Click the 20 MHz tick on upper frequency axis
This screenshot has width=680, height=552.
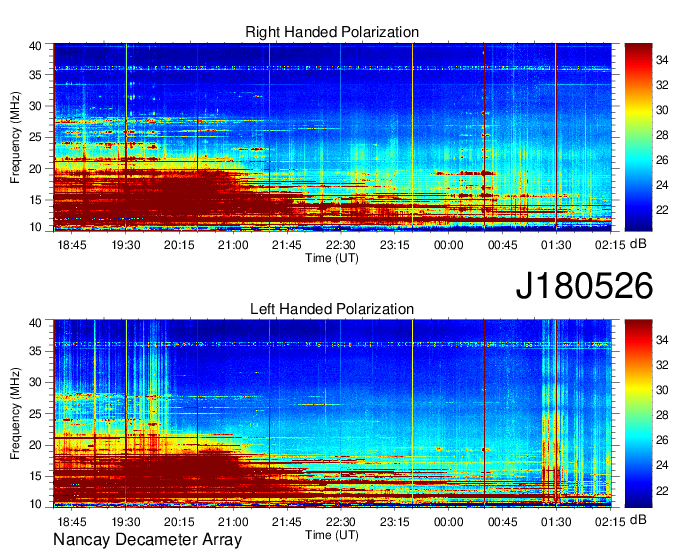click(x=36, y=169)
